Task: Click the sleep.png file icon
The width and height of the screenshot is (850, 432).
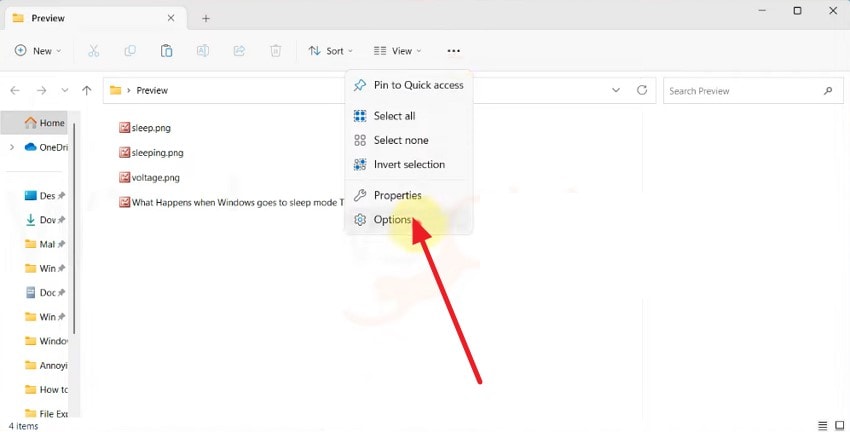Action: [x=125, y=127]
